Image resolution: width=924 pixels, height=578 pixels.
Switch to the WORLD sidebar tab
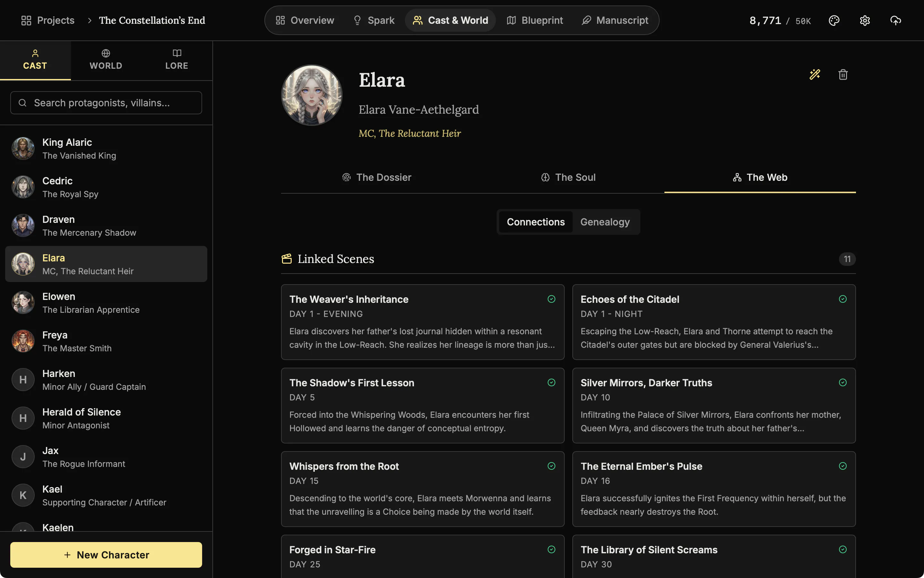click(106, 60)
